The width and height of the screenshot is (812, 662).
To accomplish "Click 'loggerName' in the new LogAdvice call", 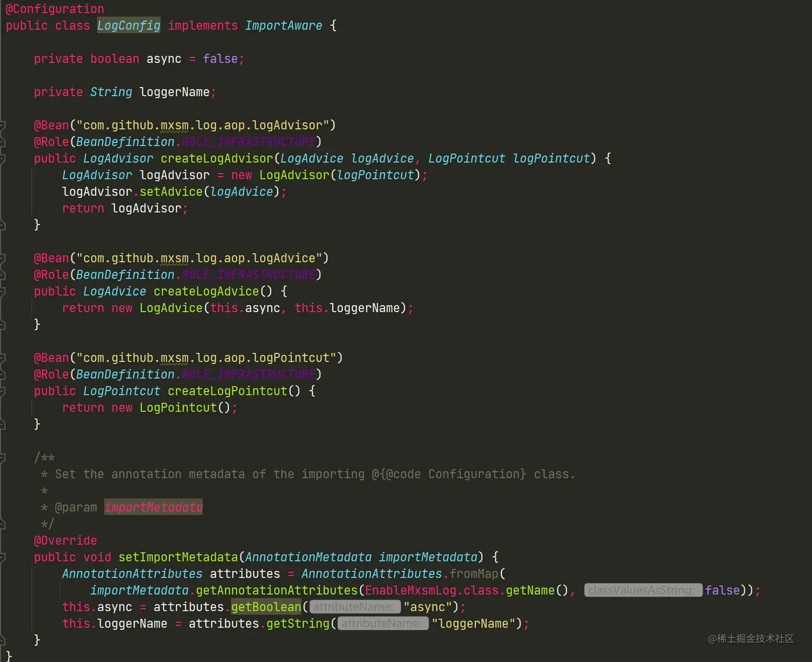I will [365, 309].
